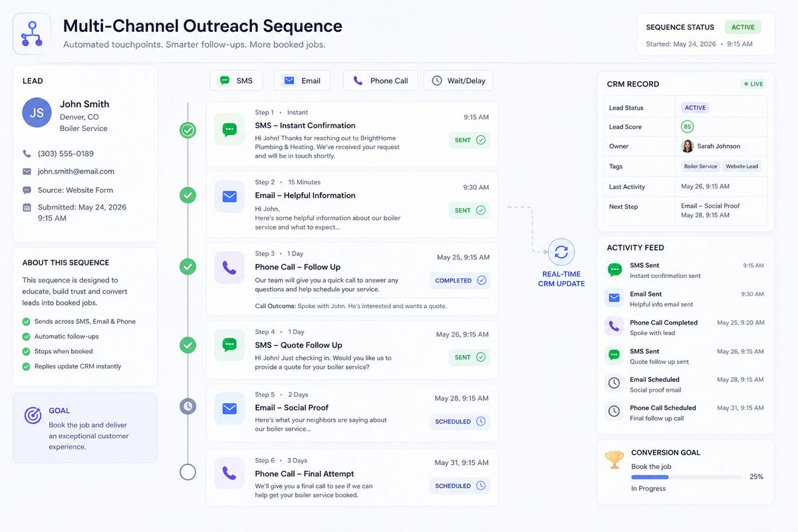This screenshot has height=532, width=798.
Task: Click the Email Scheduled clock icon
Action: (x=614, y=383)
